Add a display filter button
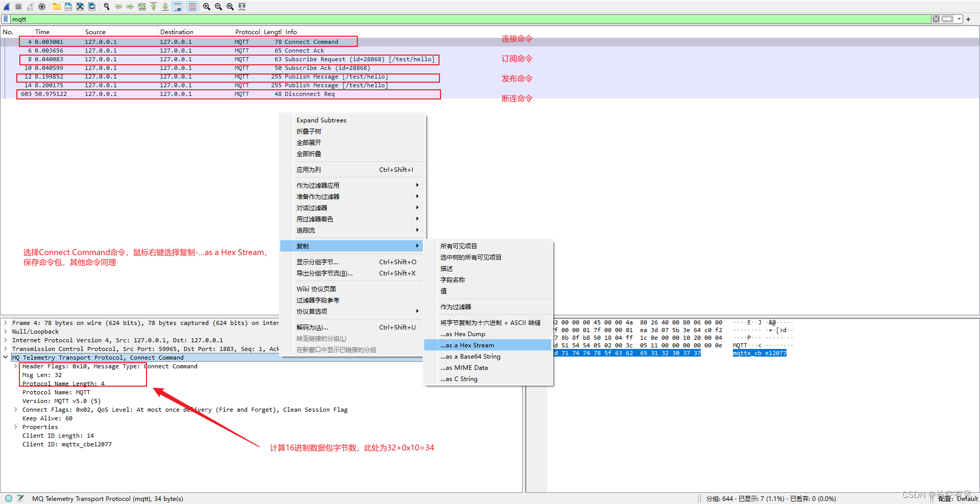The image size is (980, 504). click(968, 19)
